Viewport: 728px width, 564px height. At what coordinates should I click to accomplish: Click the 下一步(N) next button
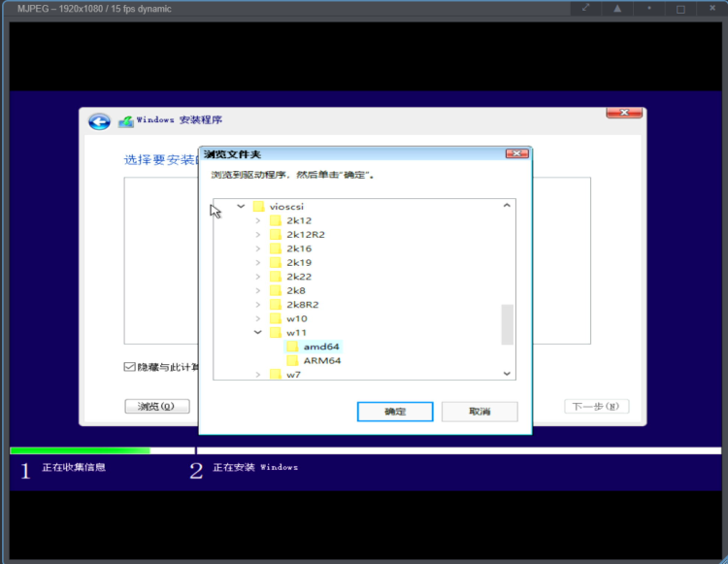point(597,406)
